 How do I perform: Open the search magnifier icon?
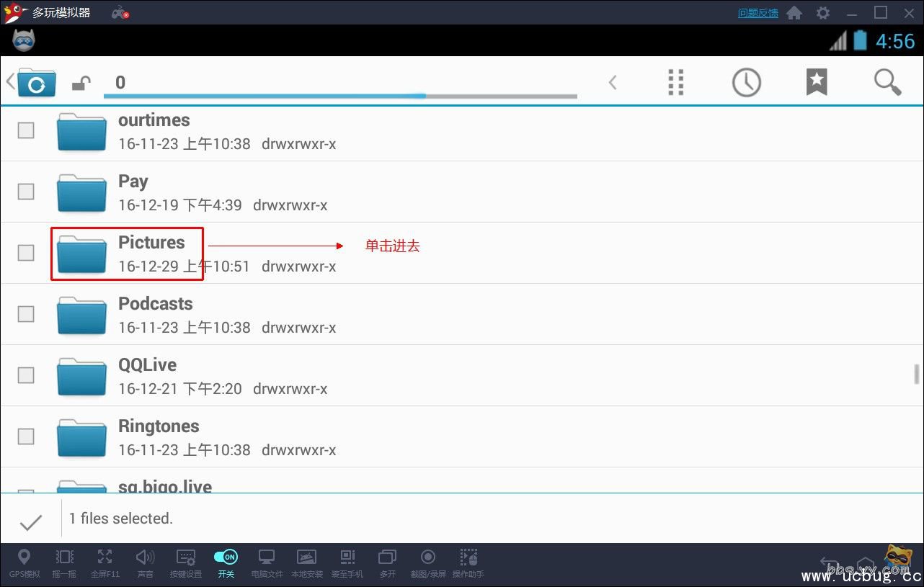pyautogui.click(x=887, y=82)
